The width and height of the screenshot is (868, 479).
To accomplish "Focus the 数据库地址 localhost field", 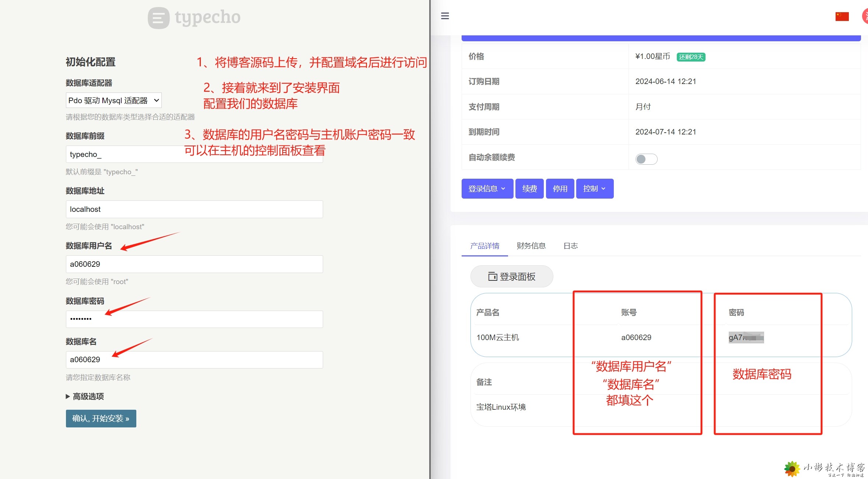I will click(194, 209).
